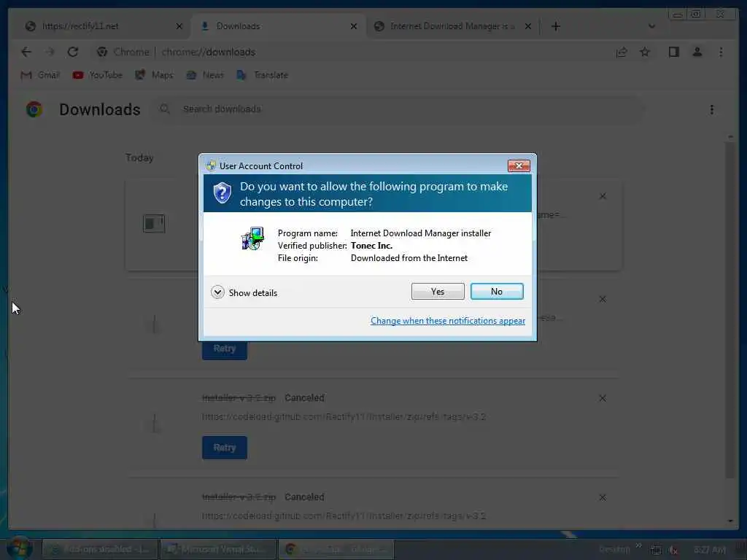This screenshot has width=747, height=560.
Task: Click the Internet Download Manager installer icon
Action: coord(252,238)
